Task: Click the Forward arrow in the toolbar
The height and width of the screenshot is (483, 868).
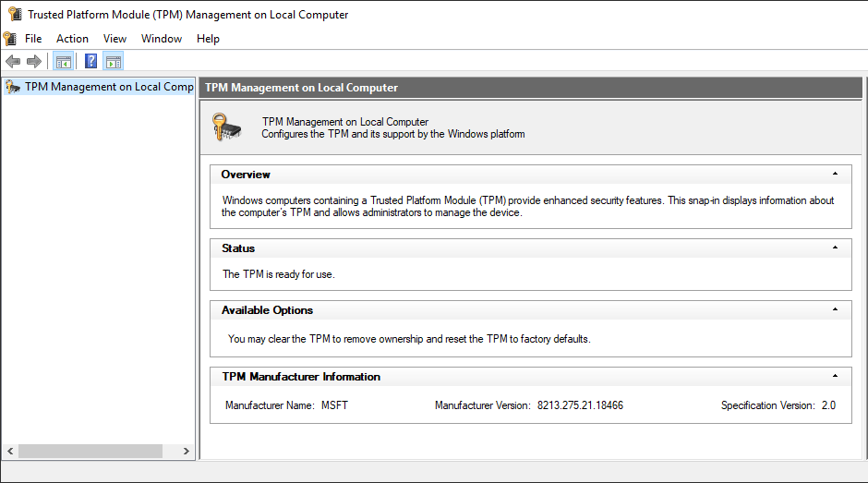Action: pyautogui.click(x=34, y=62)
